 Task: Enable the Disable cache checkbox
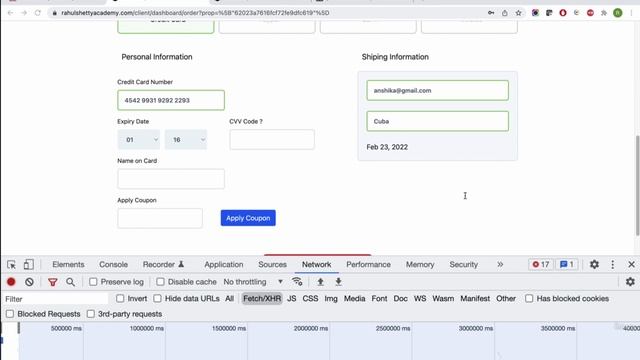tap(160, 282)
